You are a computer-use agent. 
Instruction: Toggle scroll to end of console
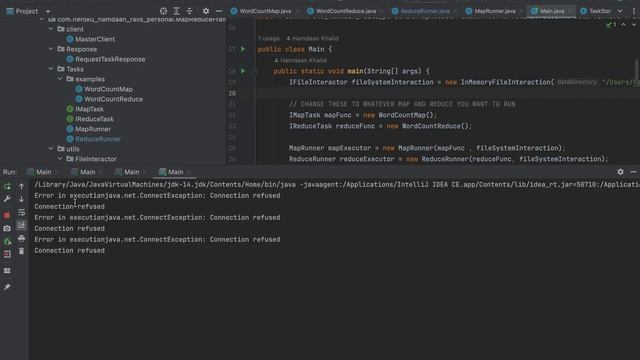(21, 225)
